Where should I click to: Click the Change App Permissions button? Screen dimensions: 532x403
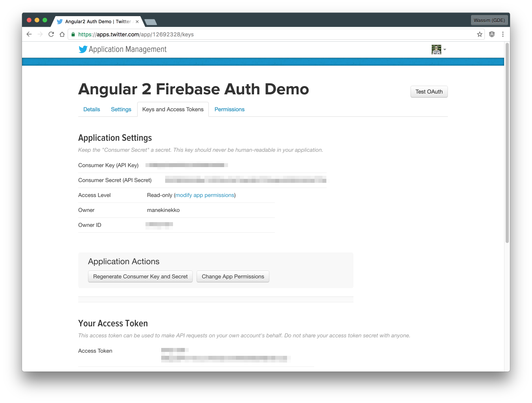pos(233,276)
